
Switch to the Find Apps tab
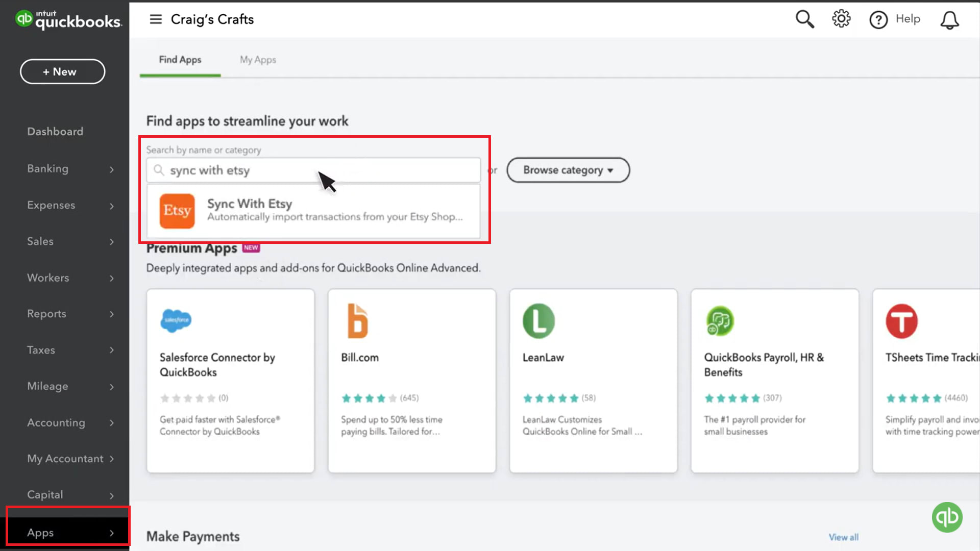point(180,60)
